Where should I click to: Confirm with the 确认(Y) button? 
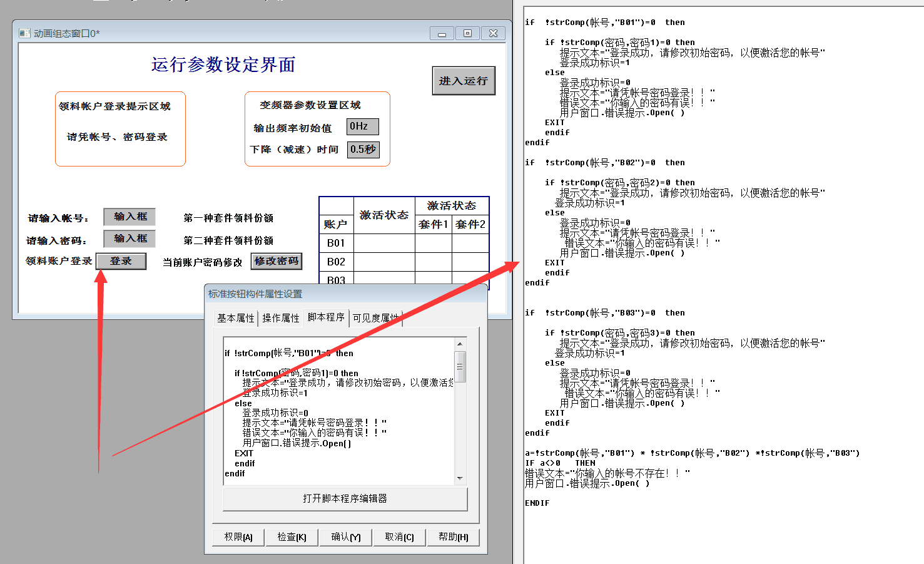pyautogui.click(x=346, y=537)
